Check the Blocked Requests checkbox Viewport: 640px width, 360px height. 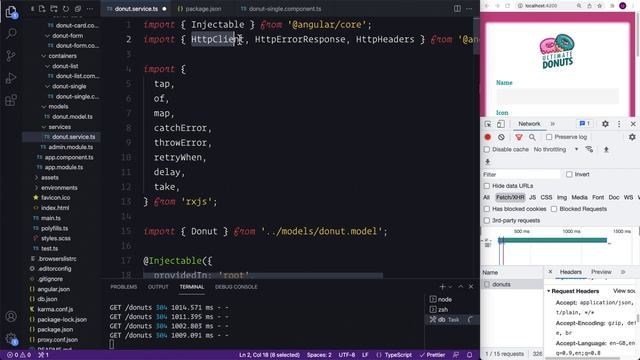pos(554,209)
